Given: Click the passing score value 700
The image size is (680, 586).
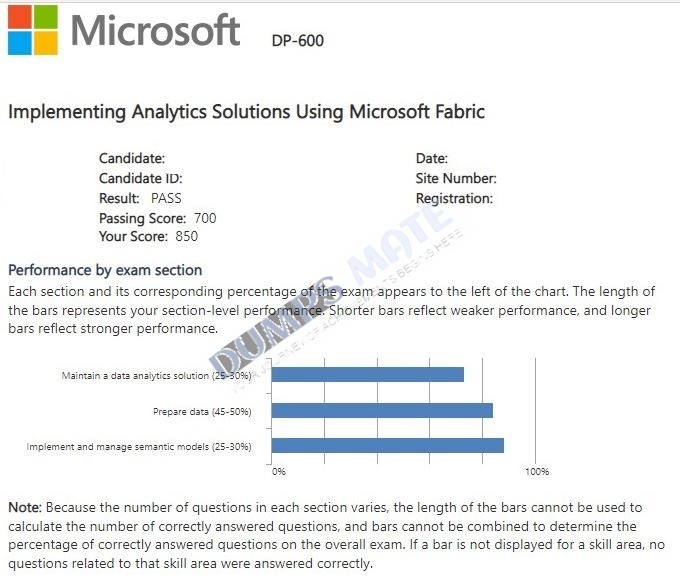Looking at the screenshot, I should point(205,218).
